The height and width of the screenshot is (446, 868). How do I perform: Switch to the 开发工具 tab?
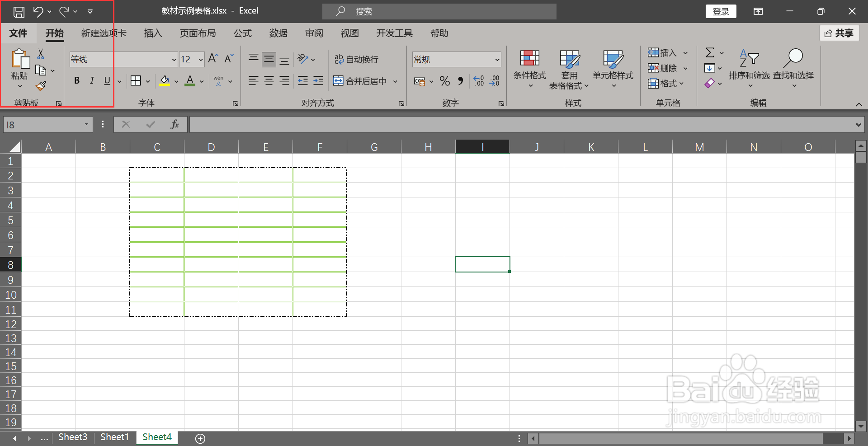[x=394, y=33]
